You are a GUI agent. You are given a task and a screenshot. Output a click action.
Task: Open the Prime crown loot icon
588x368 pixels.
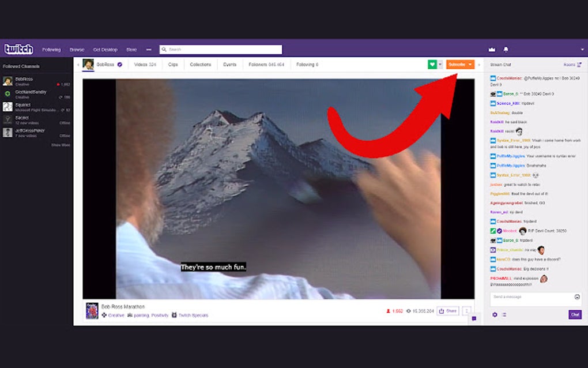pyautogui.click(x=492, y=50)
